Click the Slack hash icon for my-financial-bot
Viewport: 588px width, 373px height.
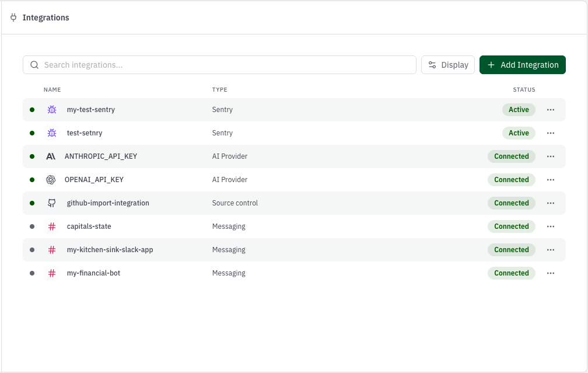(52, 273)
